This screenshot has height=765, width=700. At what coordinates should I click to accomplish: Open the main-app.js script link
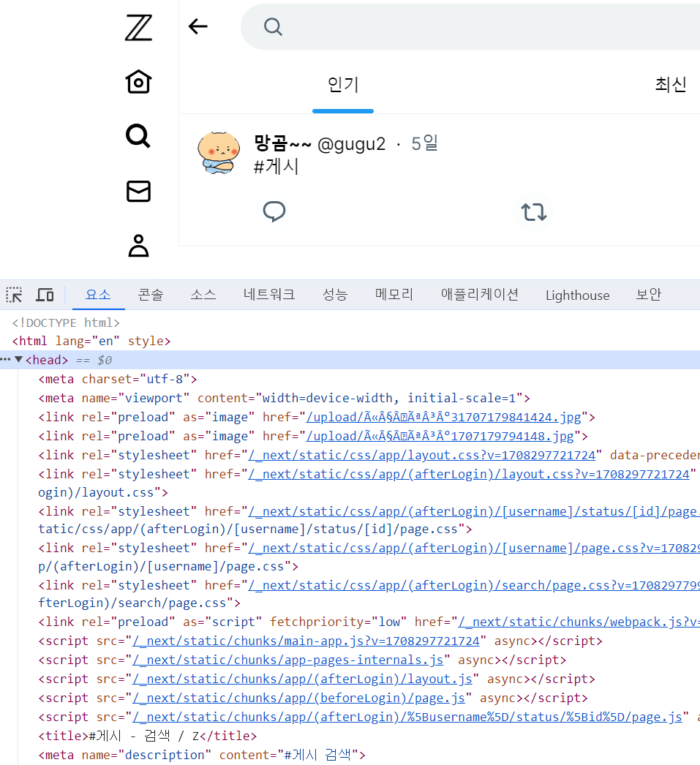click(x=306, y=641)
